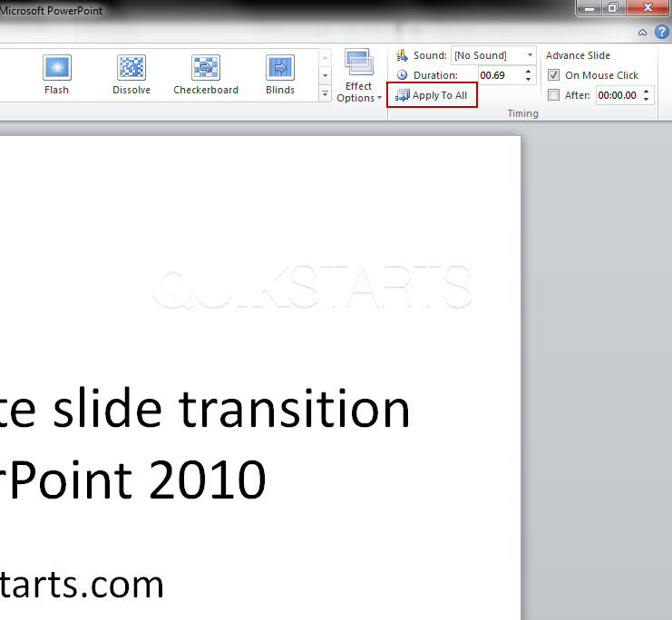Decrease After time with down arrow
Viewport: 672px width, 620px height.
[x=647, y=99]
